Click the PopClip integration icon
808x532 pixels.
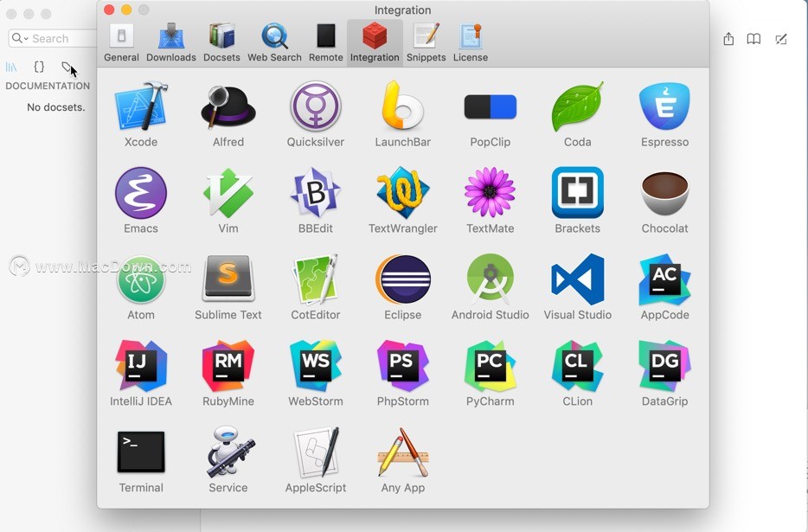coord(490,106)
